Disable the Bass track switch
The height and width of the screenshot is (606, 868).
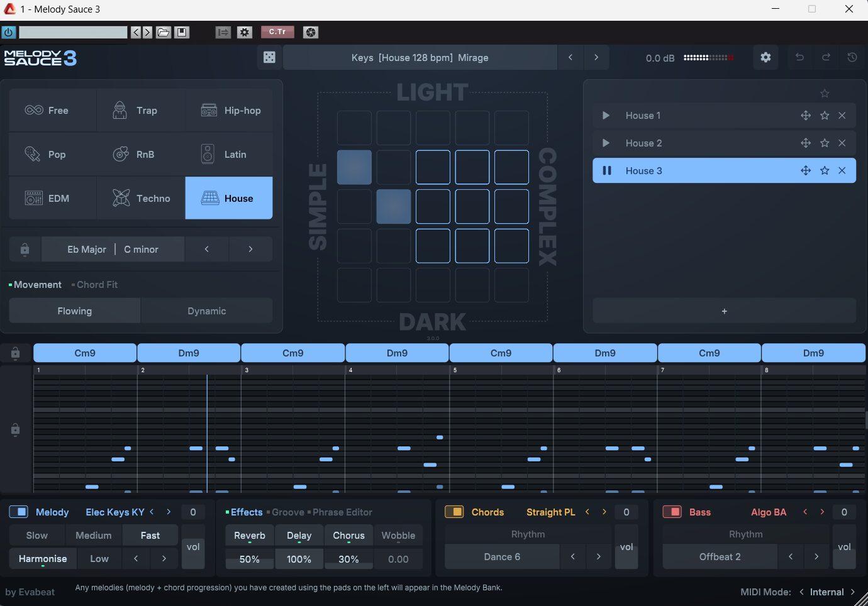point(672,512)
